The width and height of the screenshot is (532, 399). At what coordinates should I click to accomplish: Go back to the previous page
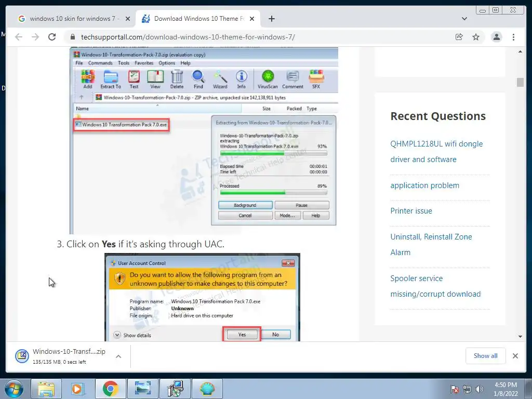pyautogui.click(x=19, y=37)
